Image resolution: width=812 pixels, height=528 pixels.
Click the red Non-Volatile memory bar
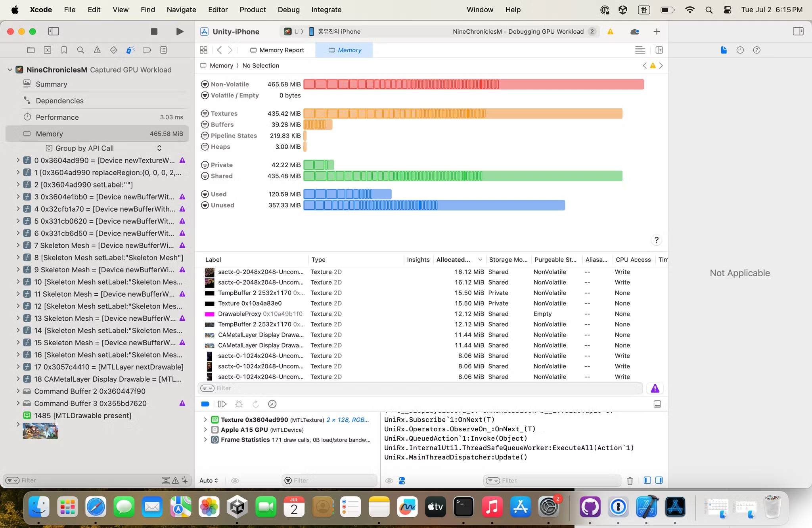pos(473,84)
